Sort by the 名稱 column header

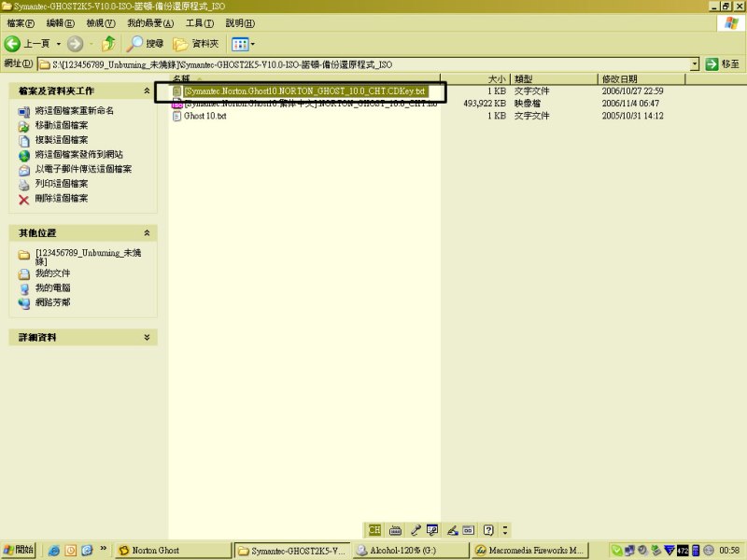[304, 78]
